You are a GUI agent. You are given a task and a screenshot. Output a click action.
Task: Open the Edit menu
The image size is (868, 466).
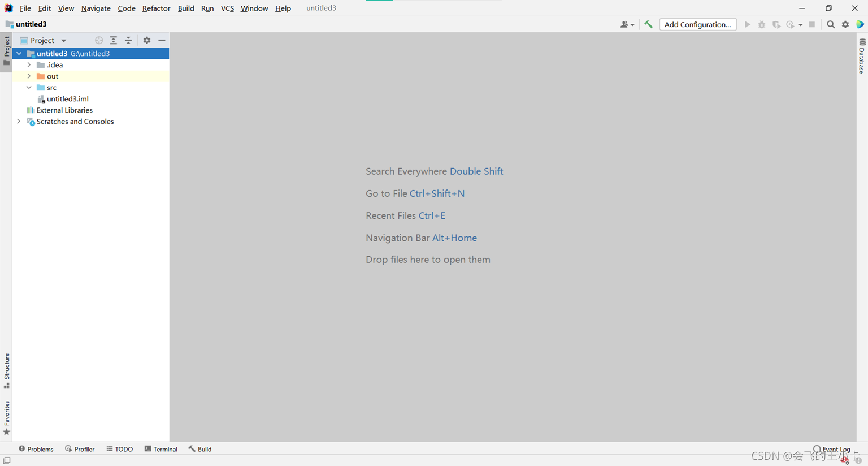point(45,8)
